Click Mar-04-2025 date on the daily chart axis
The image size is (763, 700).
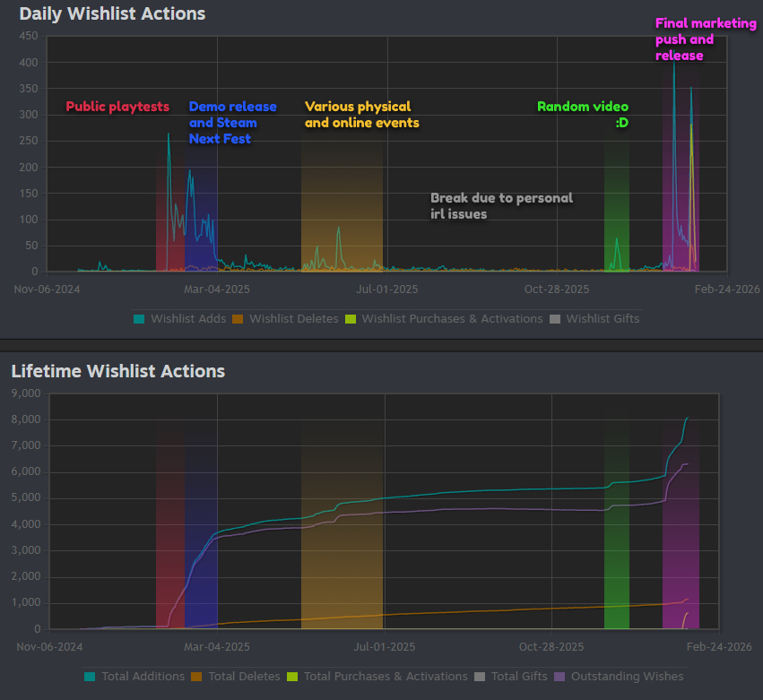[216, 289]
